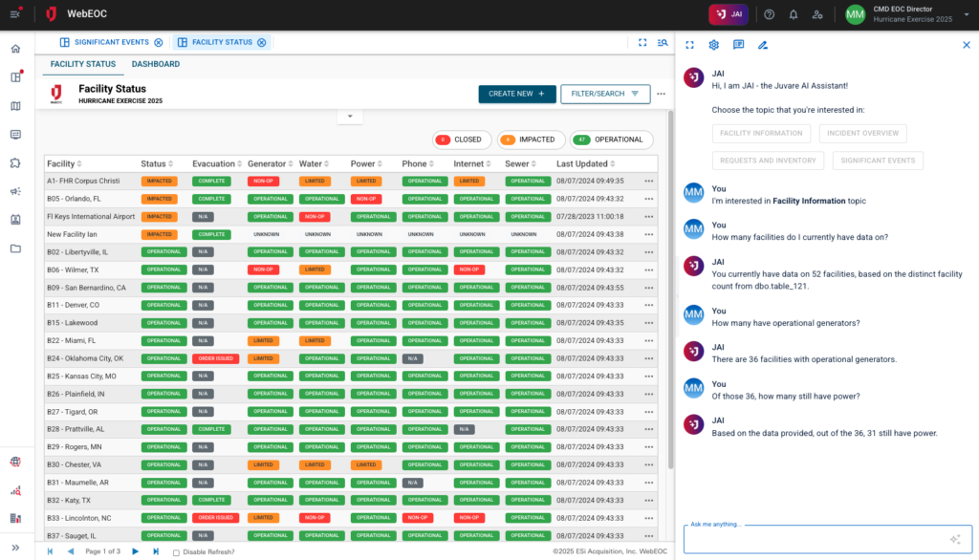Sort by Generator column
Viewport: 979px width, 560px height.
pos(270,163)
